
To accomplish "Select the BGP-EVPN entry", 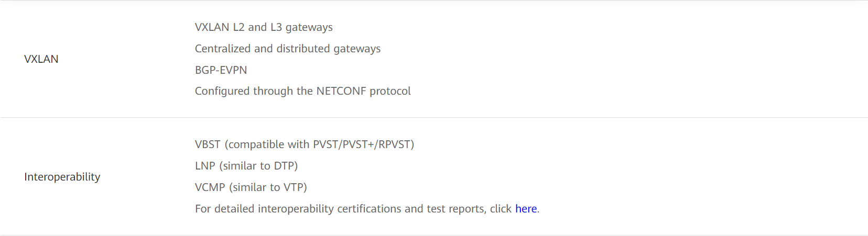I will pyautogui.click(x=221, y=70).
